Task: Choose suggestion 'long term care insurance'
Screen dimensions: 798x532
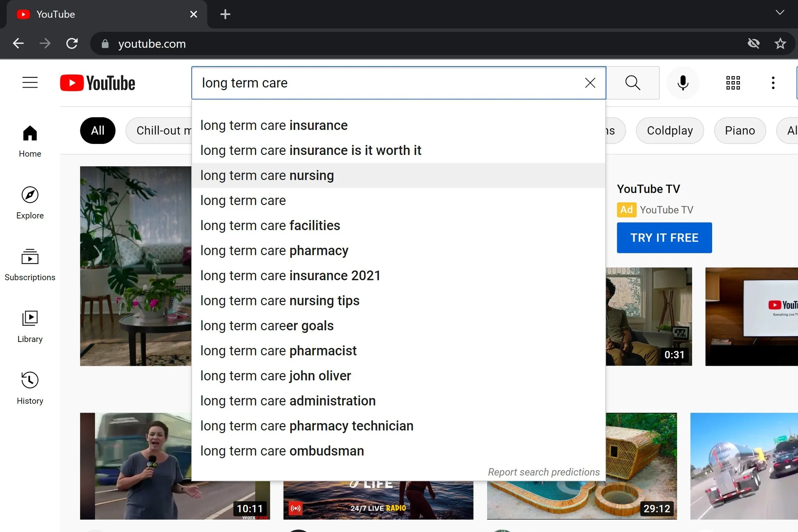Action: (398, 125)
